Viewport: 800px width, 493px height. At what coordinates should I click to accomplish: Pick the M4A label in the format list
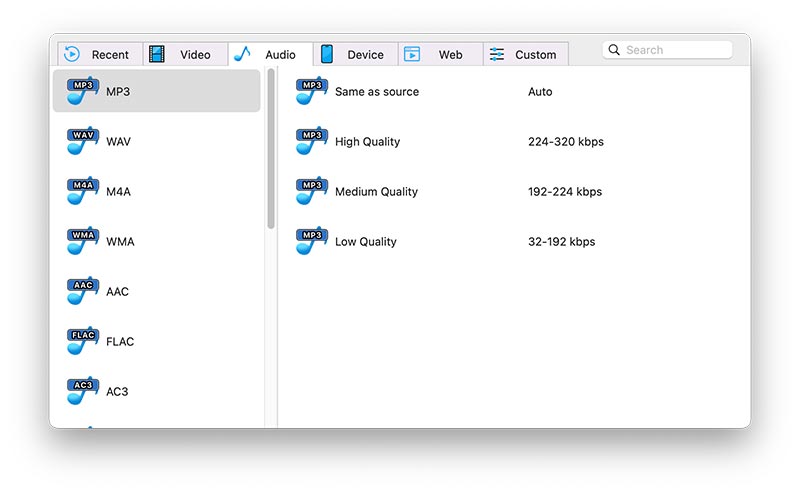tap(118, 192)
